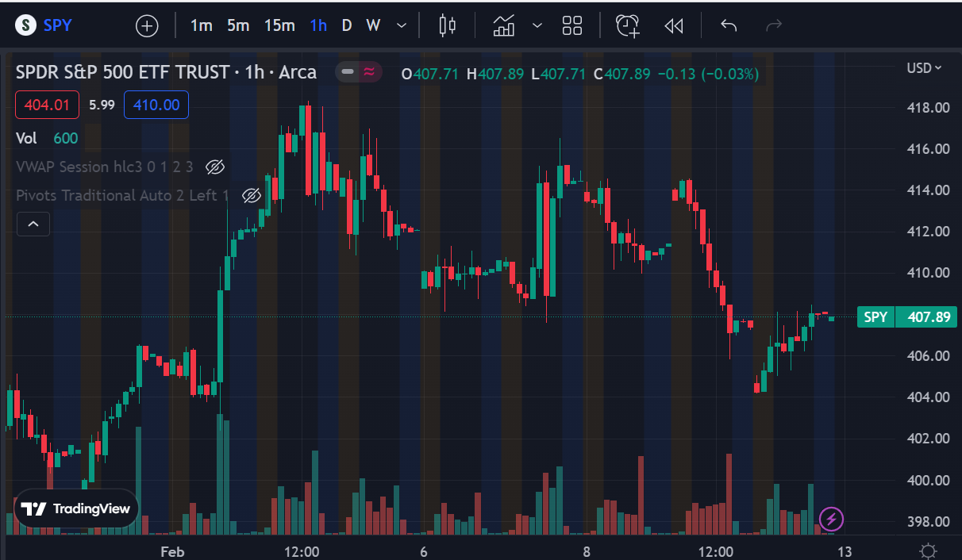Open the indicator templates grid
Image resolution: width=962 pixels, height=560 pixels.
[572, 25]
